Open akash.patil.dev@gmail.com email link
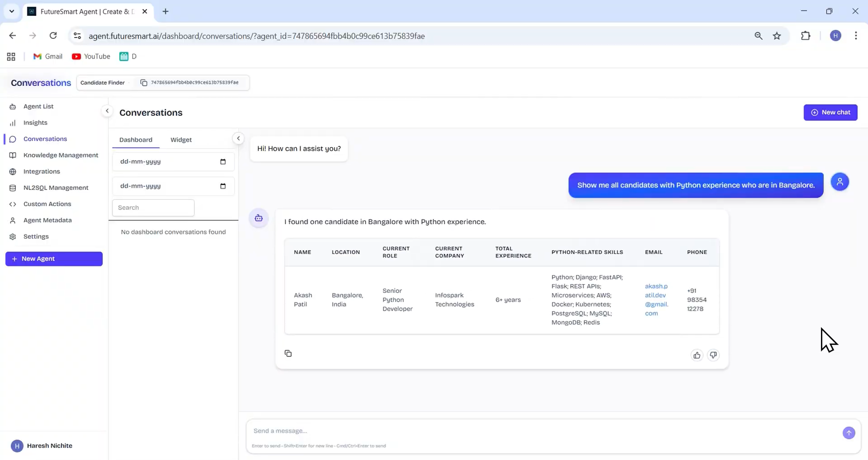Screen dimensions: 868x460 point(656,300)
